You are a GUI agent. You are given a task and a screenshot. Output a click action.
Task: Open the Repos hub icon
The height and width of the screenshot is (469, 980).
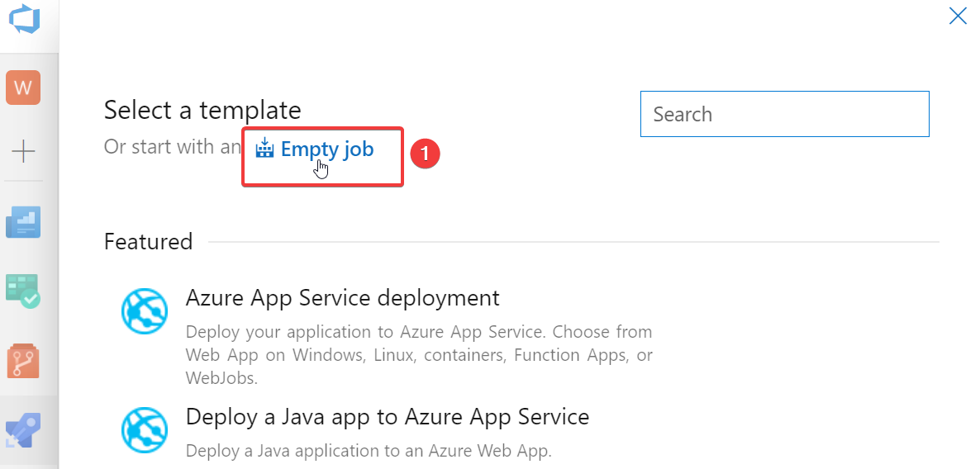(23, 361)
